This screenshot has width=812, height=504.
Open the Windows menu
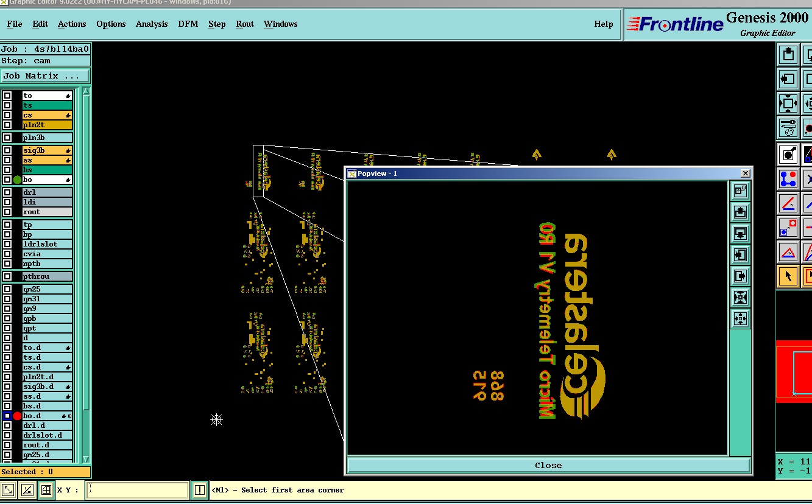281,24
